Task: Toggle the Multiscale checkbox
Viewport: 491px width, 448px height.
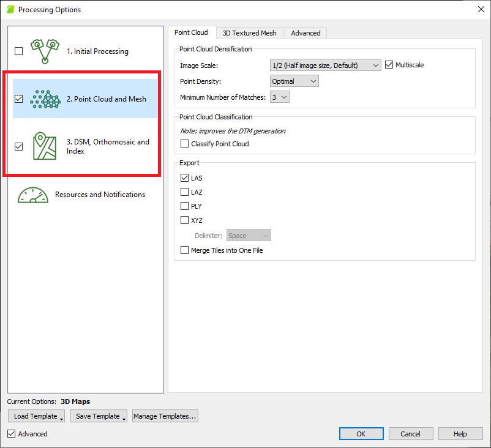Action: coord(389,65)
